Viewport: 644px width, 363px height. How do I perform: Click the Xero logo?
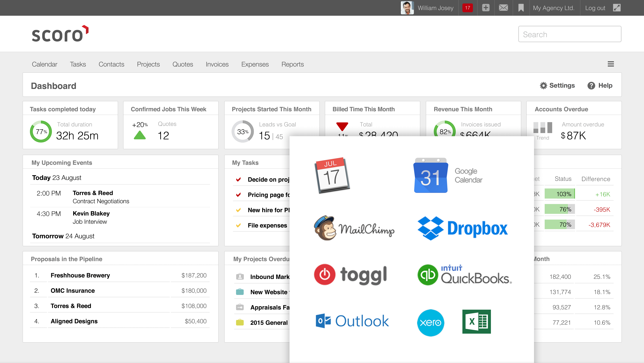(x=430, y=322)
